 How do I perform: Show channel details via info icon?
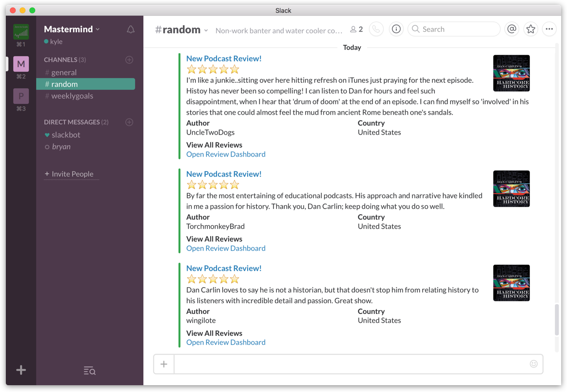[x=396, y=29]
